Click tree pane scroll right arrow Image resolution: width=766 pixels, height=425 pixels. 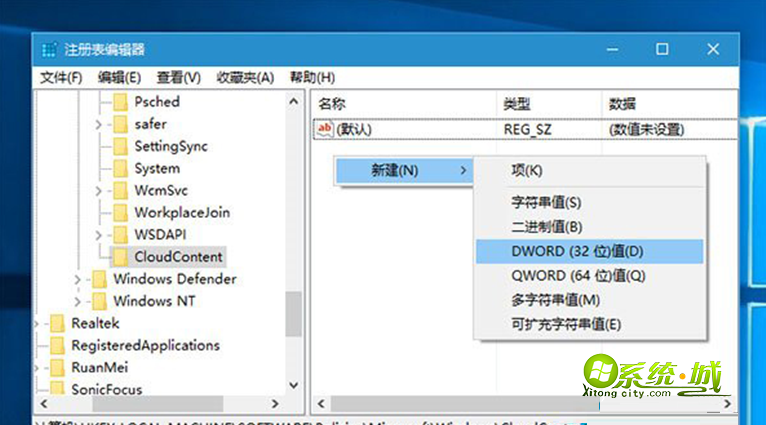[x=275, y=404]
